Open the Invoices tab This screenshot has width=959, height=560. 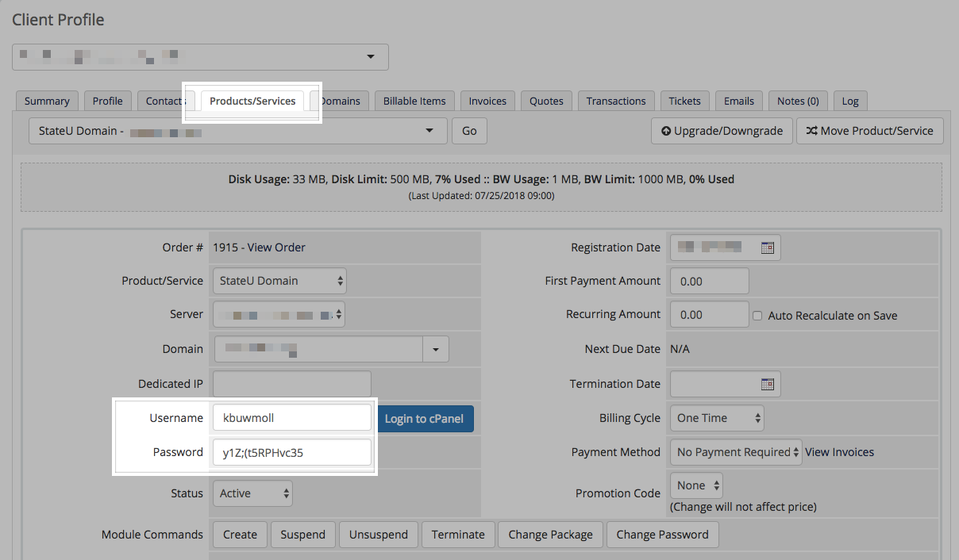[x=487, y=101]
